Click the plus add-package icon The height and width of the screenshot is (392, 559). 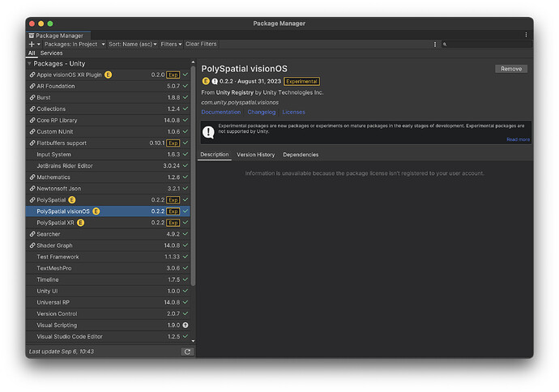coord(32,45)
